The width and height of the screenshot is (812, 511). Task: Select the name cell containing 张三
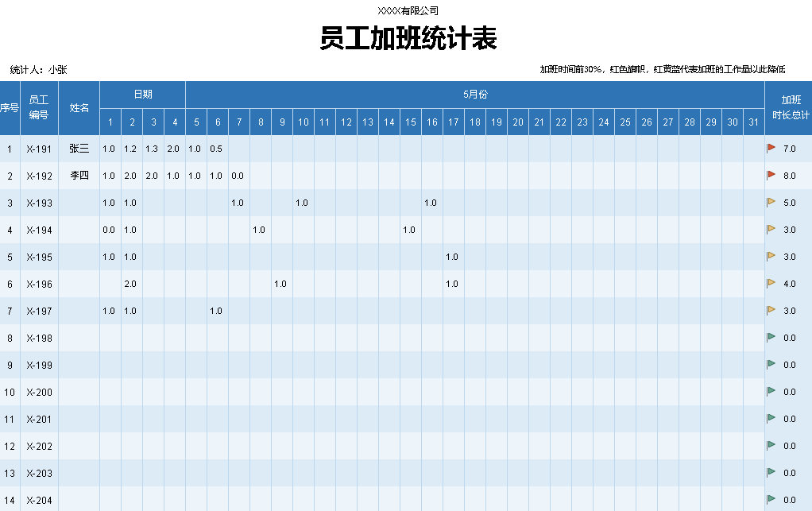[x=79, y=149]
